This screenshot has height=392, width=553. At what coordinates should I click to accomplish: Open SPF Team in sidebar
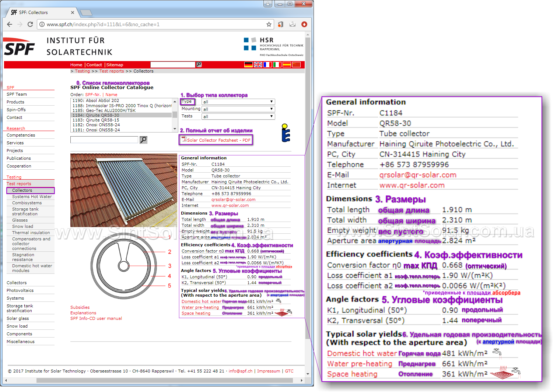point(17,94)
